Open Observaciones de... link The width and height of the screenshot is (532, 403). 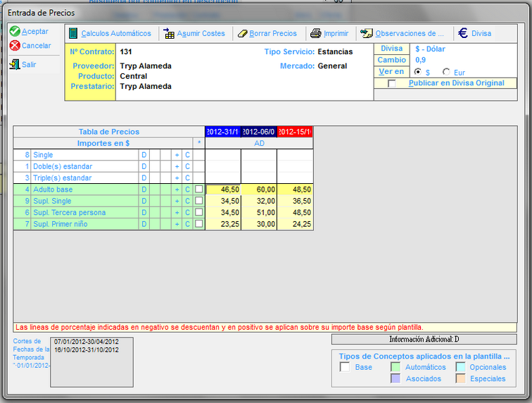click(410, 33)
